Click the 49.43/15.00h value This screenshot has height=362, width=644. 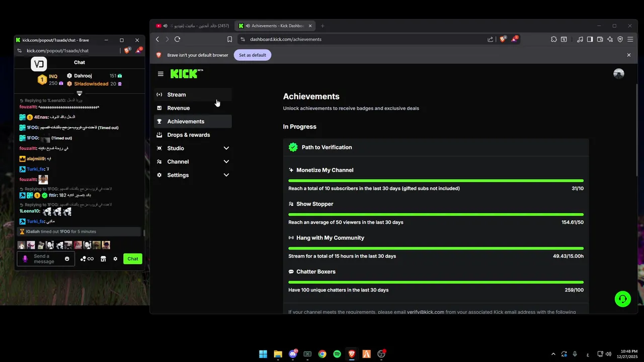(x=568, y=256)
